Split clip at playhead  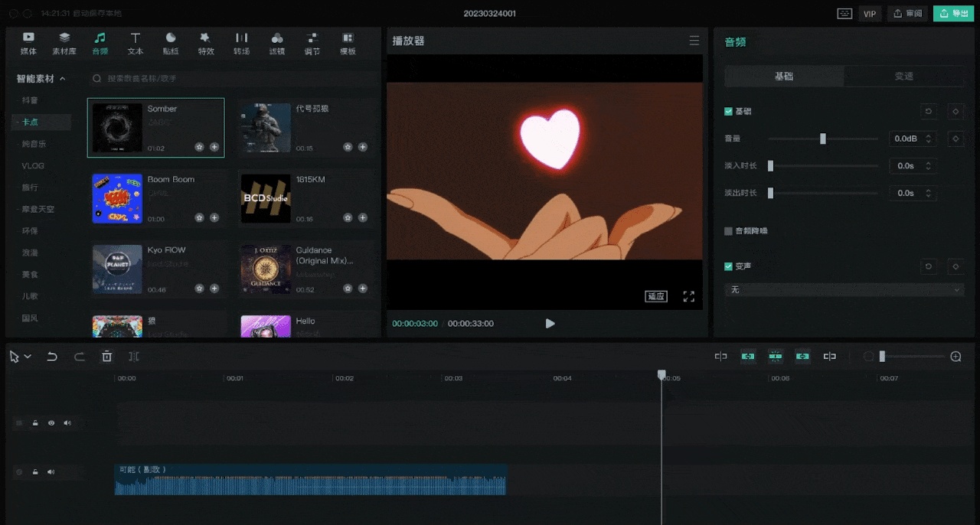(x=134, y=357)
